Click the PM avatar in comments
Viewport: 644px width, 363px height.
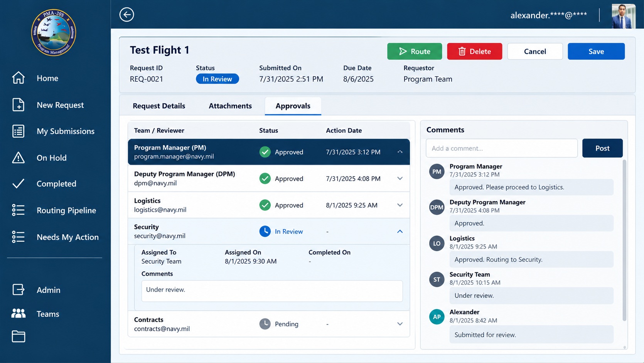(x=437, y=171)
